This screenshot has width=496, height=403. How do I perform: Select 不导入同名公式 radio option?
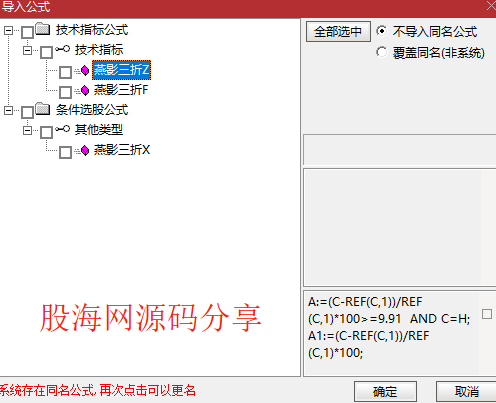pyautogui.click(x=382, y=31)
